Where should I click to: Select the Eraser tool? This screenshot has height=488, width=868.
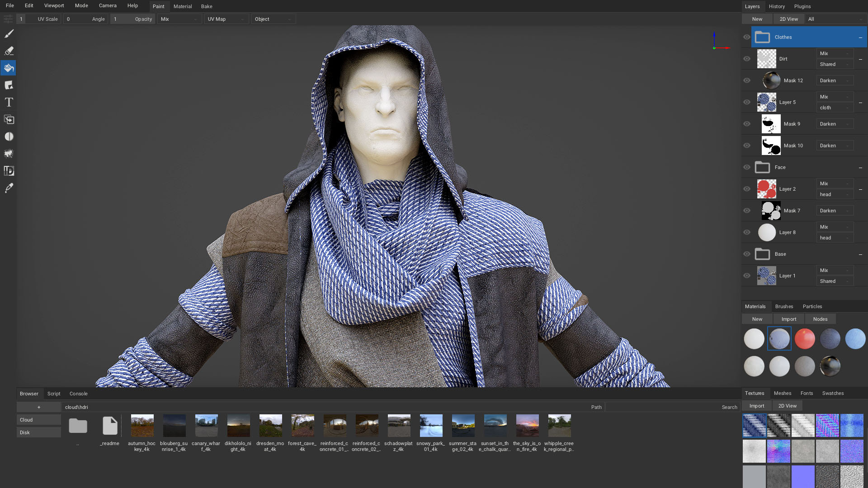tap(9, 51)
